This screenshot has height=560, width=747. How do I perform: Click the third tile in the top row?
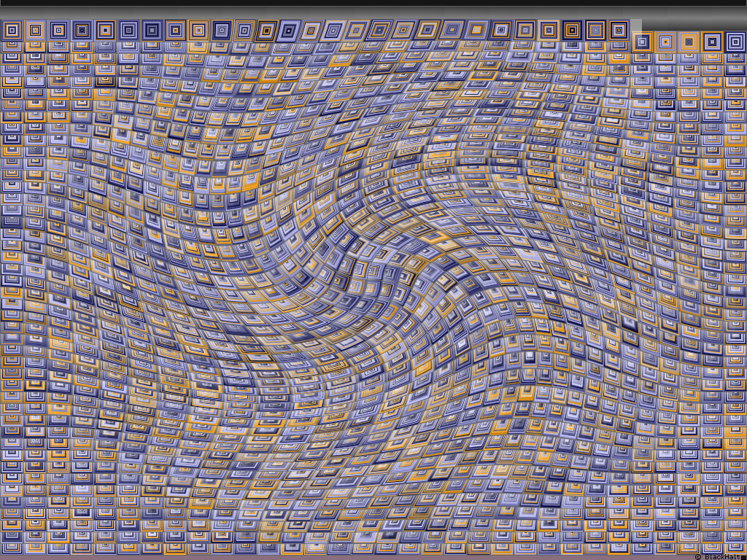click(58, 30)
